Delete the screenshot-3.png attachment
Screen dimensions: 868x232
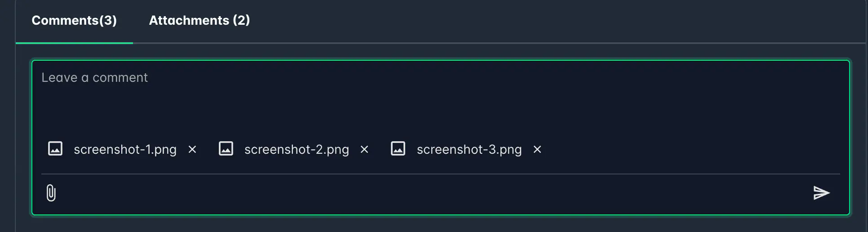click(x=537, y=149)
